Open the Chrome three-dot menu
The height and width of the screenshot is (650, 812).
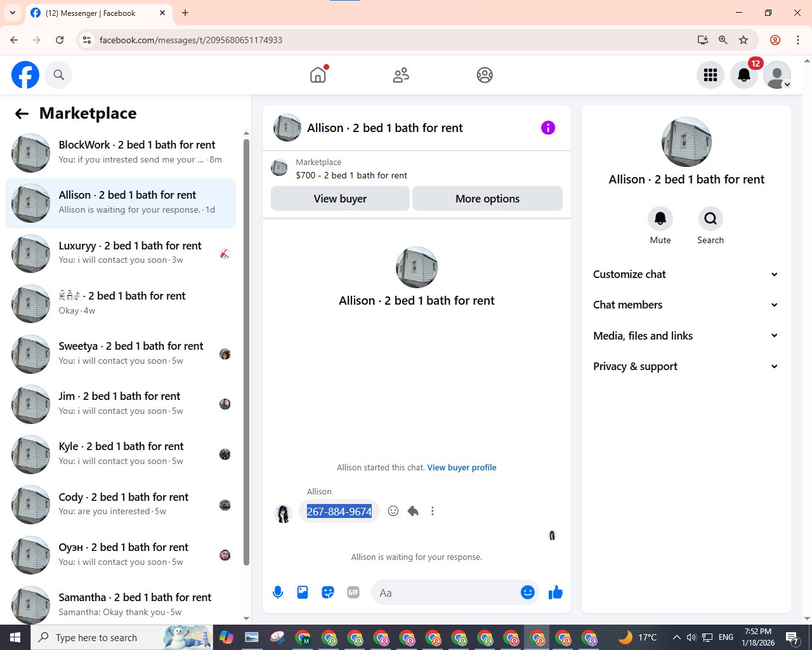[x=798, y=40]
